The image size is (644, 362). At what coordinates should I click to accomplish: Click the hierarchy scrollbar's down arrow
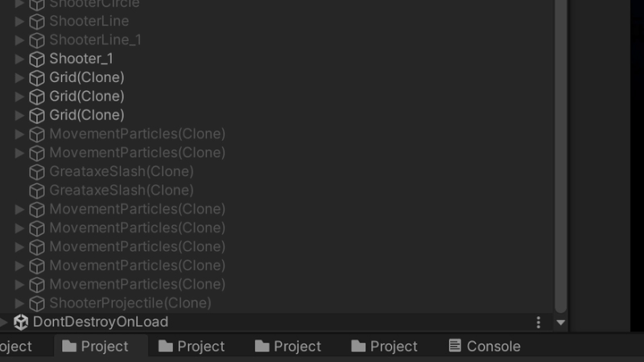[560, 323]
